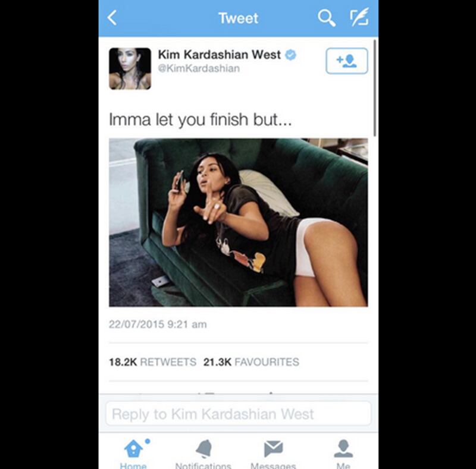View the 18.2K retweets list
This screenshot has height=469, width=476.
(152, 362)
